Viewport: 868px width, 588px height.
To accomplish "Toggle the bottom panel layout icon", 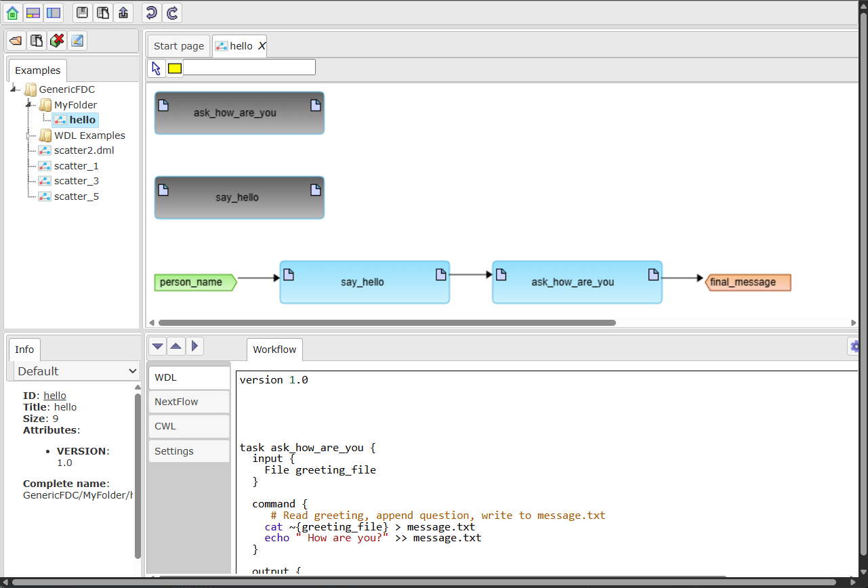I will point(33,12).
